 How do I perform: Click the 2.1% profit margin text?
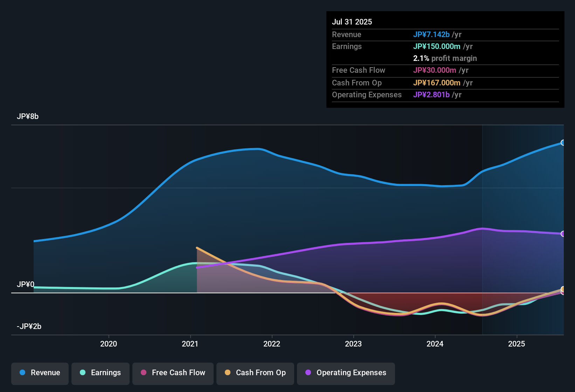[x=421, y=58]
